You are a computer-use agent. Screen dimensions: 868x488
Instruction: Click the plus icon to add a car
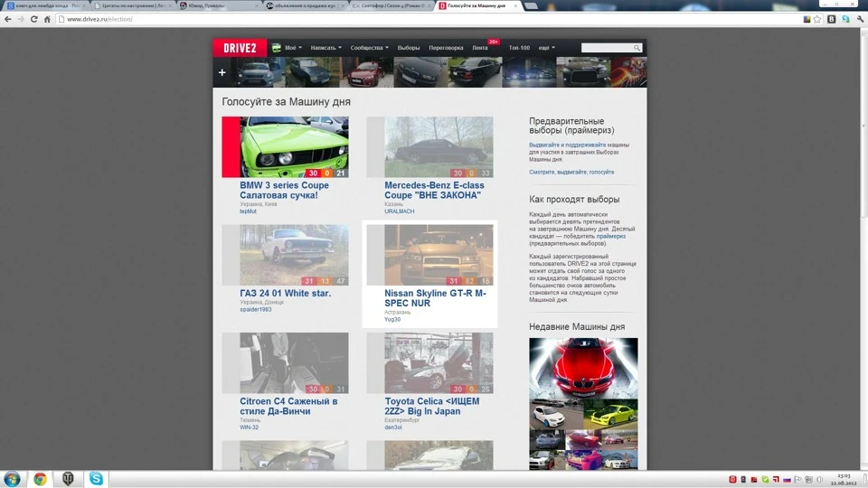[x=222, y=72]
